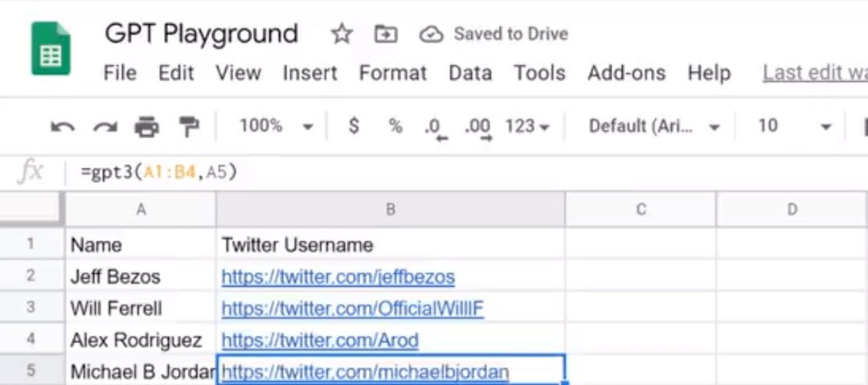The image size is (868, 385).
Task: Increase decimal places
Action: [x=477, y=127]
